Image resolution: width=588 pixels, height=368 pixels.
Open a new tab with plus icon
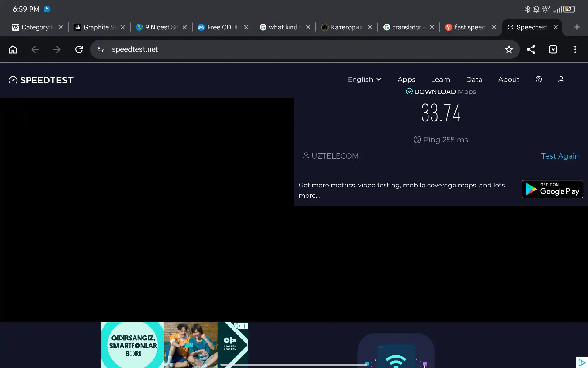click(577, 27)
